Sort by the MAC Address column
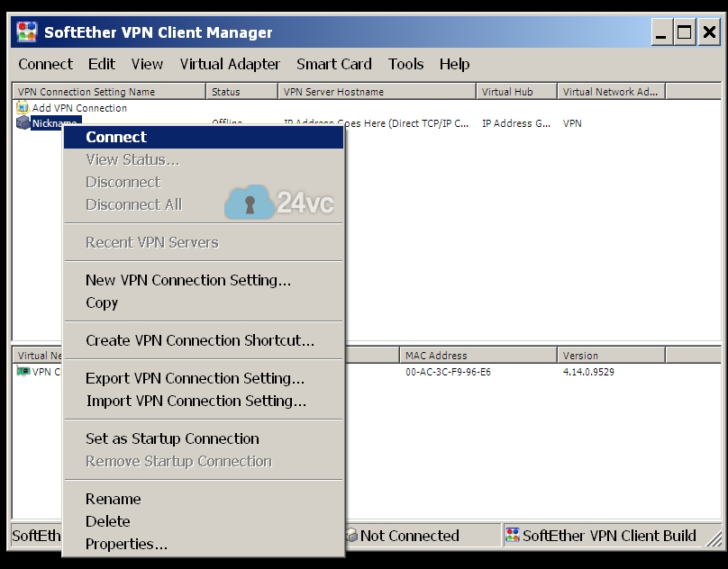Screen dimensions: 728x569 coord(478,355)
